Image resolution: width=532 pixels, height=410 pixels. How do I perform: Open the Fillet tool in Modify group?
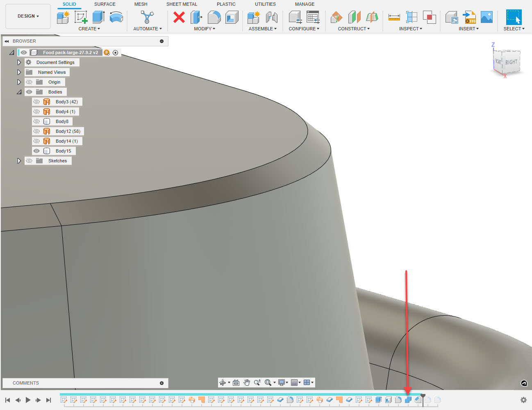point(214,17)
